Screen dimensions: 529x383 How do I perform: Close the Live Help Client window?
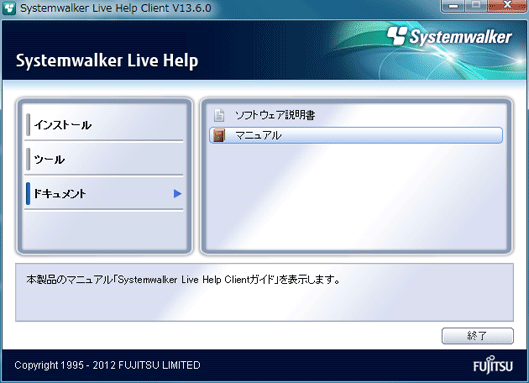[507, 5]
